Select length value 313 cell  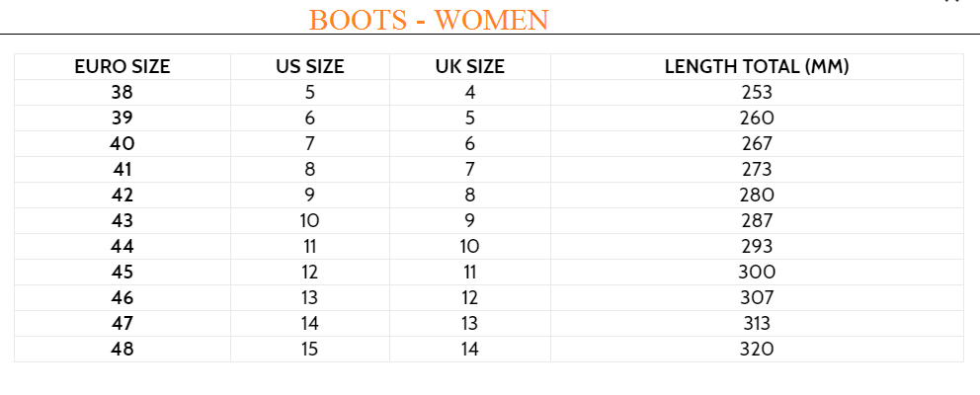757,323
